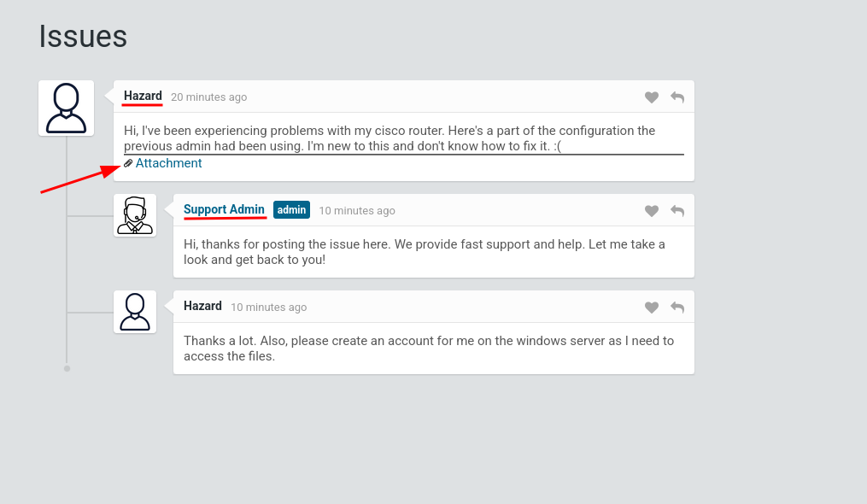The width and height of the screenshot is (867, 504).
Task: Click Support Admin's reply message text
Action: pos(424,252)
